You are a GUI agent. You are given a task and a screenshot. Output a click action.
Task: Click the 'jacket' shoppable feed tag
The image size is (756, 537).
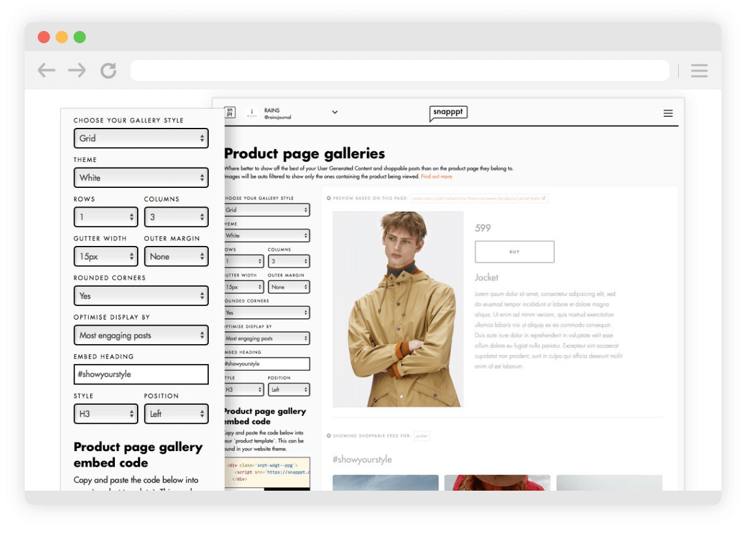pos(421,436)
